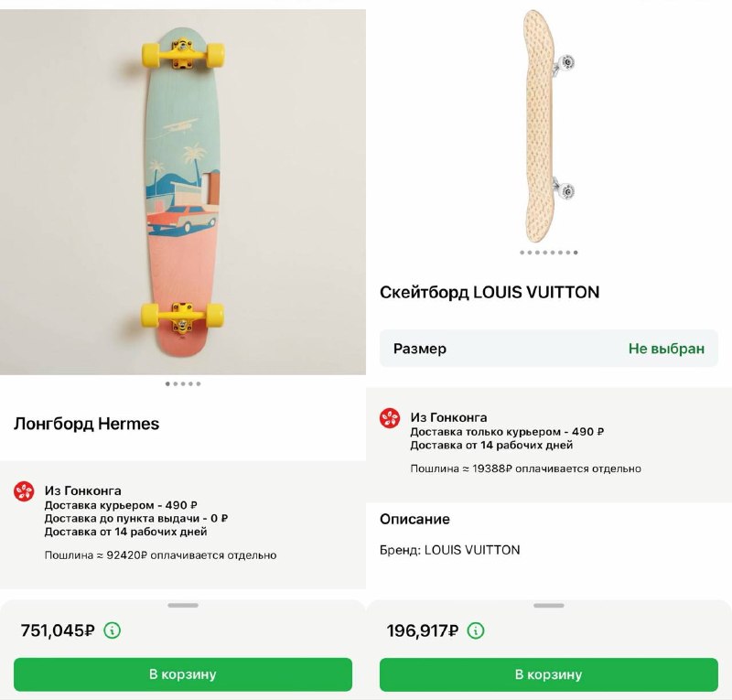Open the Louis Vuitton skateboard product photo
This screenshot has width=732, height=700.
pyautogui.click(x=549, y=124)
